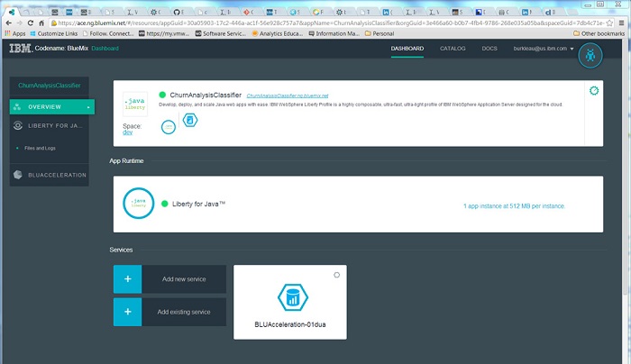Screen dimensions: 631x364
Task: Expand the Overview sidebar arrow
Action: point(88,106)
